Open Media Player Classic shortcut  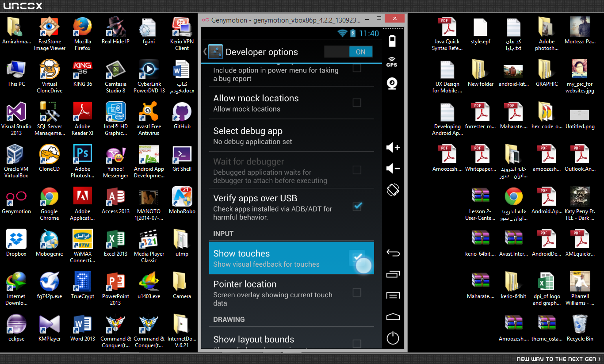(149, 240)
